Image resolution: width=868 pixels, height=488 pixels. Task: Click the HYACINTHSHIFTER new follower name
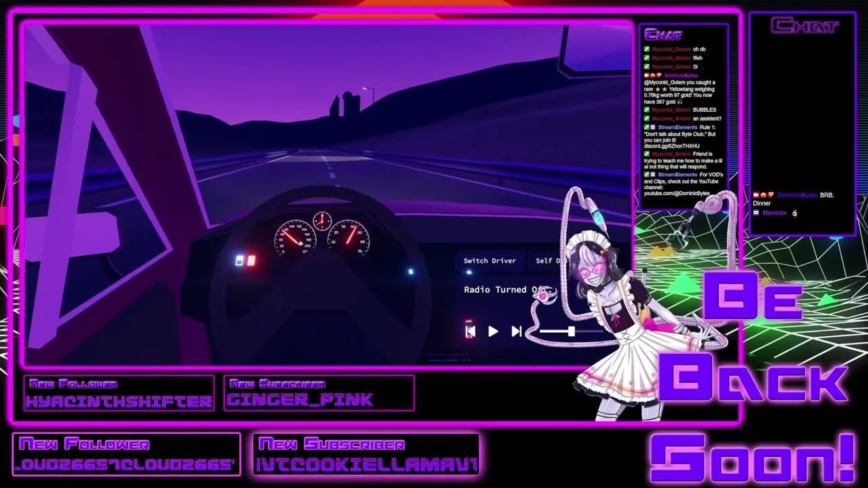click(119, 401)
